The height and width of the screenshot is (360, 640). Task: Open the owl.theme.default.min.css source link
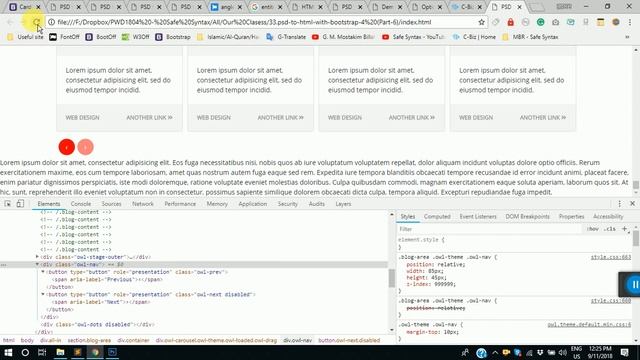(589, 324)
